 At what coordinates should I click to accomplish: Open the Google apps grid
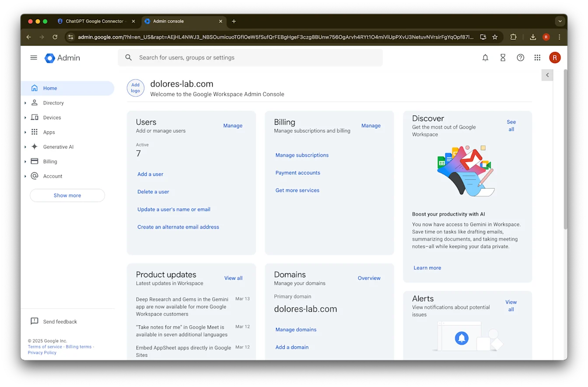pos(537,58)
